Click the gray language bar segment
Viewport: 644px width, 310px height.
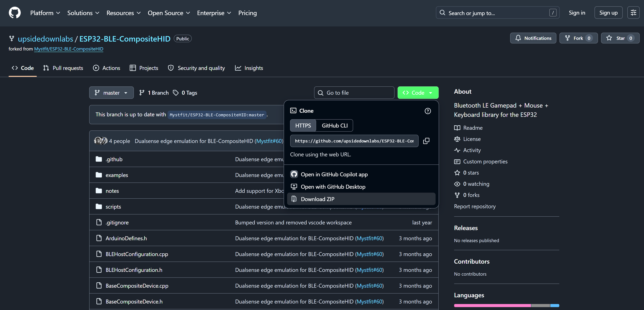pyautogui.click(x=541, y=305)
